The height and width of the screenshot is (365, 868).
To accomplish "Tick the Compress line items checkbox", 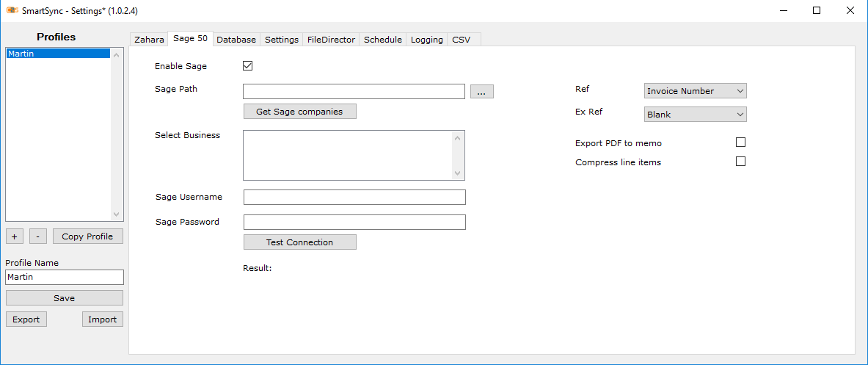I will (740, 162).
